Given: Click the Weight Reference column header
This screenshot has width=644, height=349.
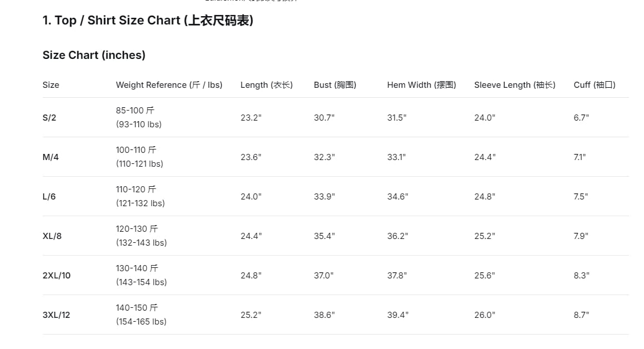Looking at the screenshot, I should [x=169, y=85].
